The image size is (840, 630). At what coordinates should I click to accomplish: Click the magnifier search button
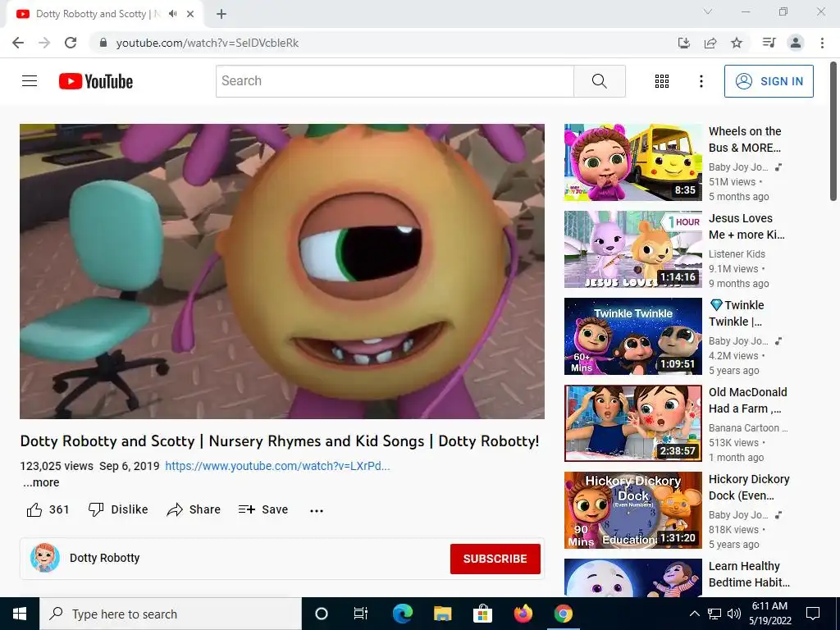600,81
